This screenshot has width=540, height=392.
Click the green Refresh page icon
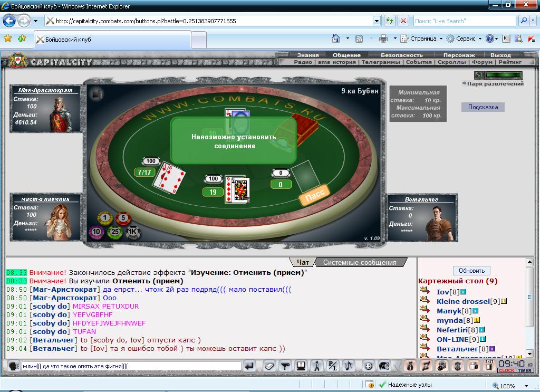coord(390,21)
